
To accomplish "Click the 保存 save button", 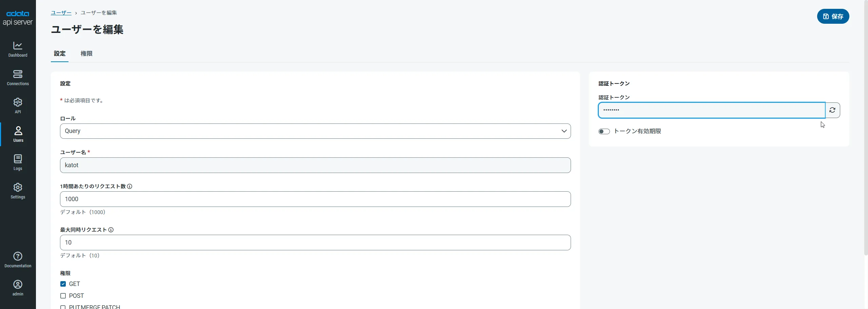I will [833, 17].
